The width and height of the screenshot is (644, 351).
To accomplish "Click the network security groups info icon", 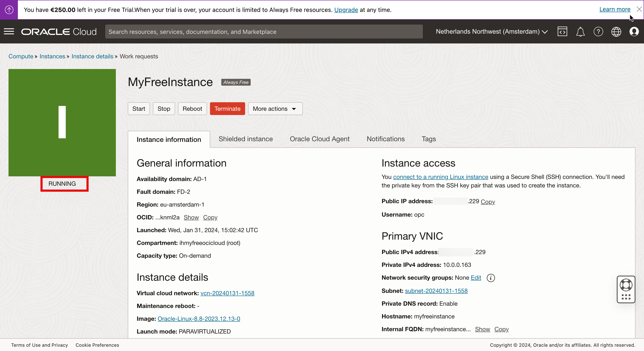I will pyautogui.click(x=490, y=278).
